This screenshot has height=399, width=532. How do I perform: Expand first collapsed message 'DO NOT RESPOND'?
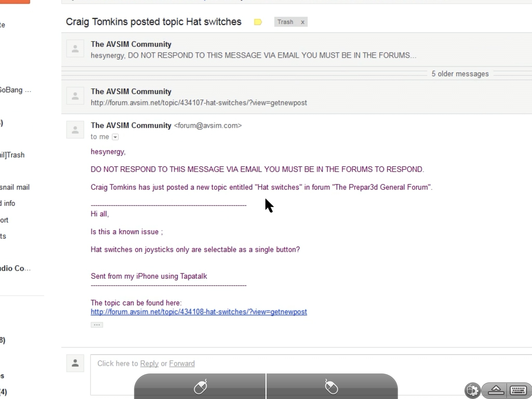[297, 50]
